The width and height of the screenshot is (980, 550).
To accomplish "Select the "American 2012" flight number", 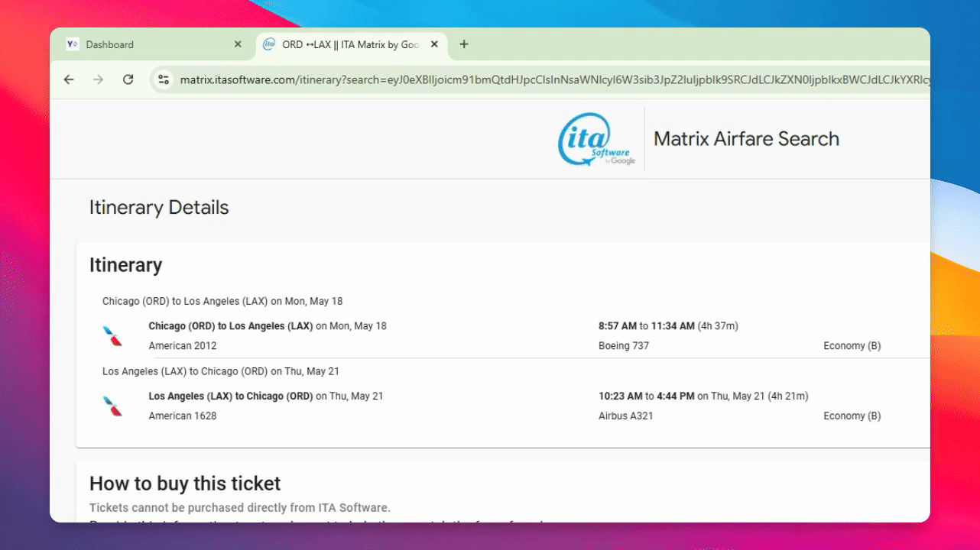I will tap(183, 346).
